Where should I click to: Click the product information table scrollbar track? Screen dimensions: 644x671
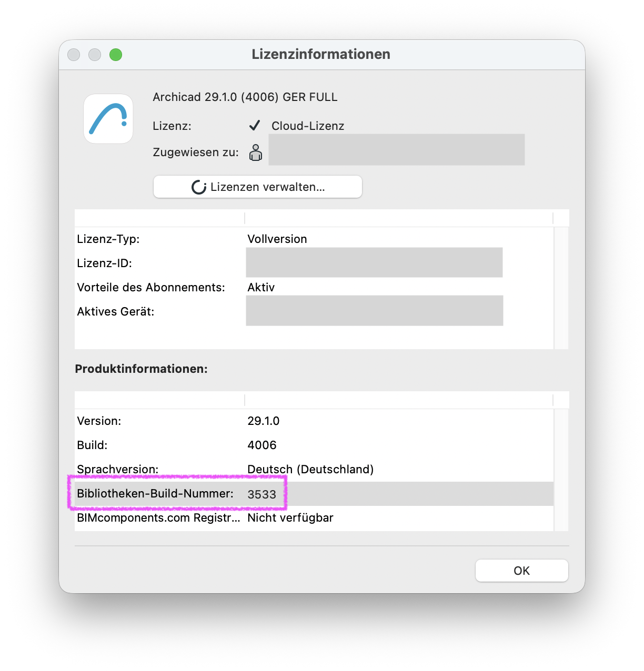pyautogui.click(x=561, y=470)
